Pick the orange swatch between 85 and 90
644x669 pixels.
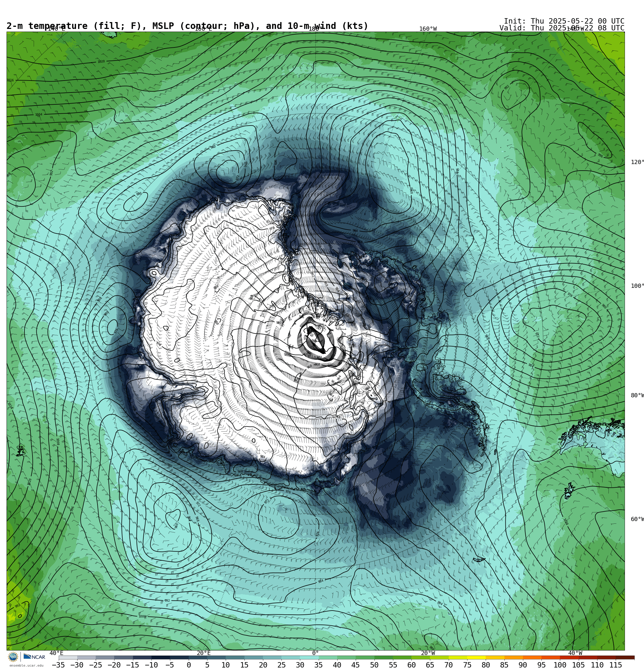(x=513, y=657)
